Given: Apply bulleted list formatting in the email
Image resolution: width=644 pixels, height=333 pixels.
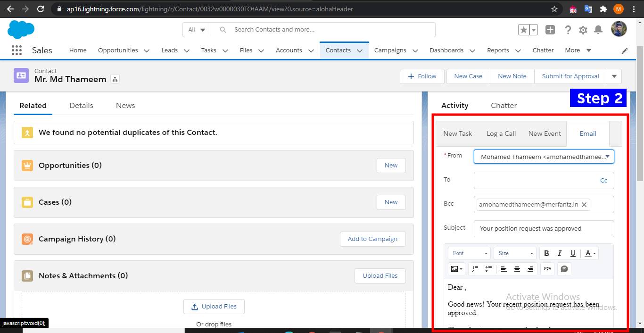Looking at the screenshot, I should (x=488, y=269).
